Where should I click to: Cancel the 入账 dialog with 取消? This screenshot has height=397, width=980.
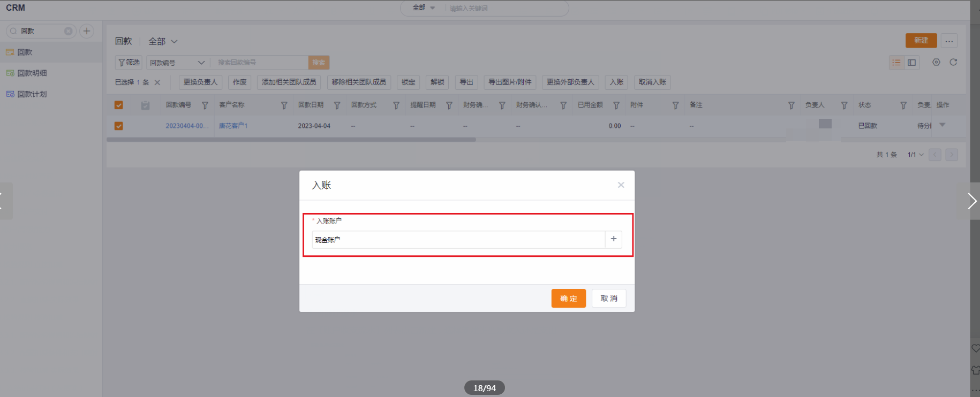pyautogui.click(x=609, y=299)
